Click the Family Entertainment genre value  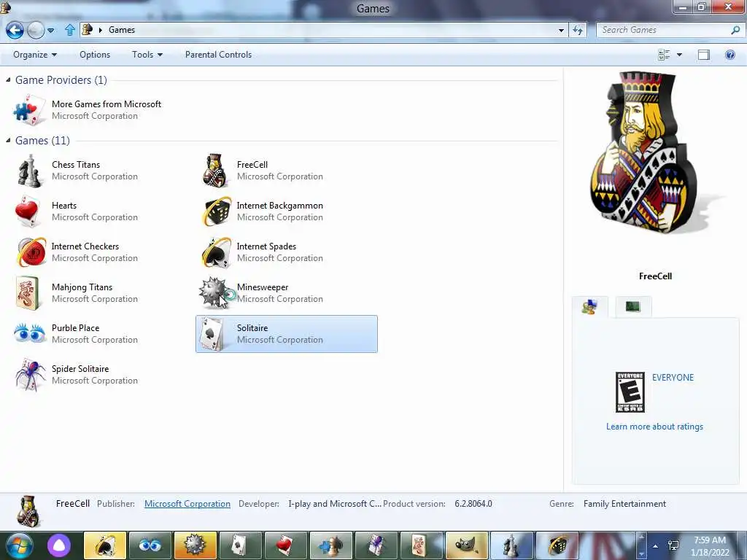click(x=624, y=504)
